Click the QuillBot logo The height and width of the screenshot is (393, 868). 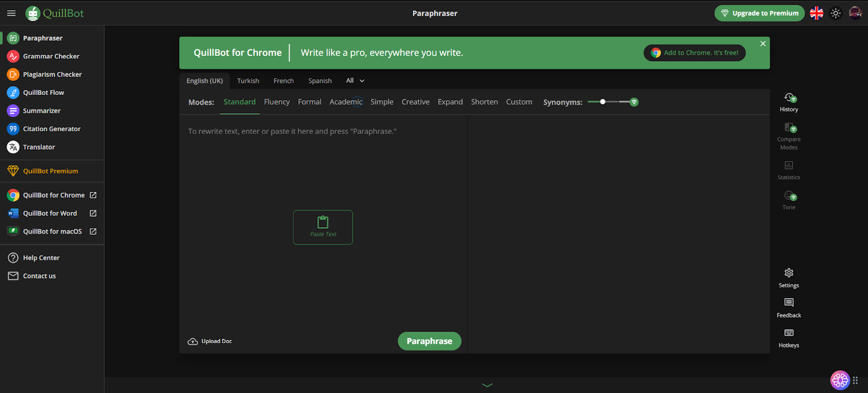click(55, 13)
